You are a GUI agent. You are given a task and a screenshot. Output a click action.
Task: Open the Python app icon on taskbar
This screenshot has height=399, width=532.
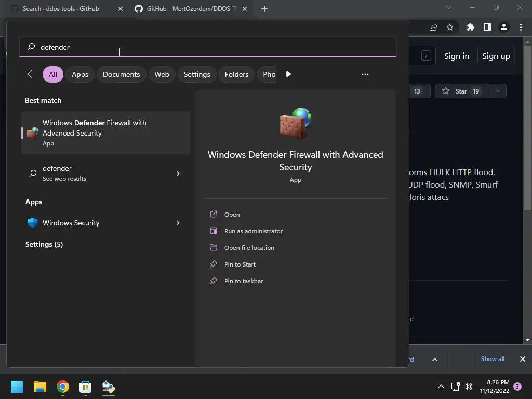(x=109, y=387)
